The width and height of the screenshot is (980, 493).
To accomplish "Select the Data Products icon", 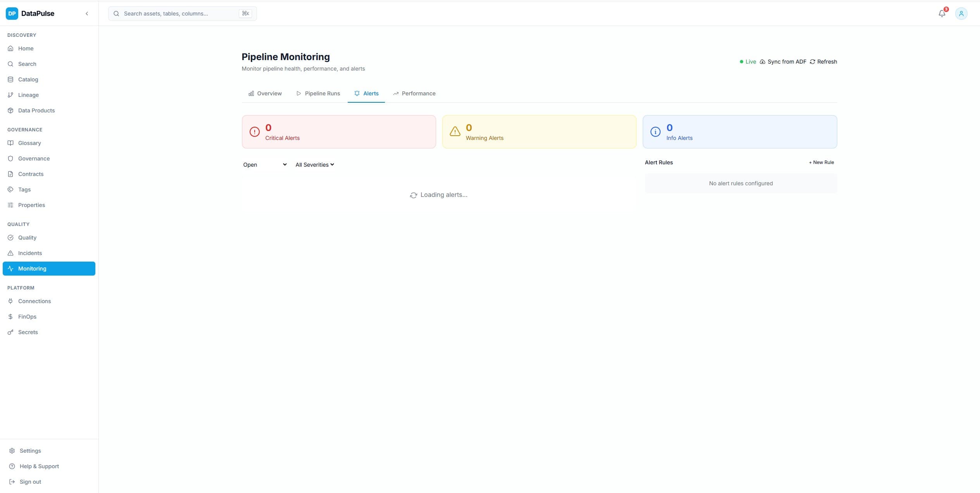I will click(x=10, y=110).
